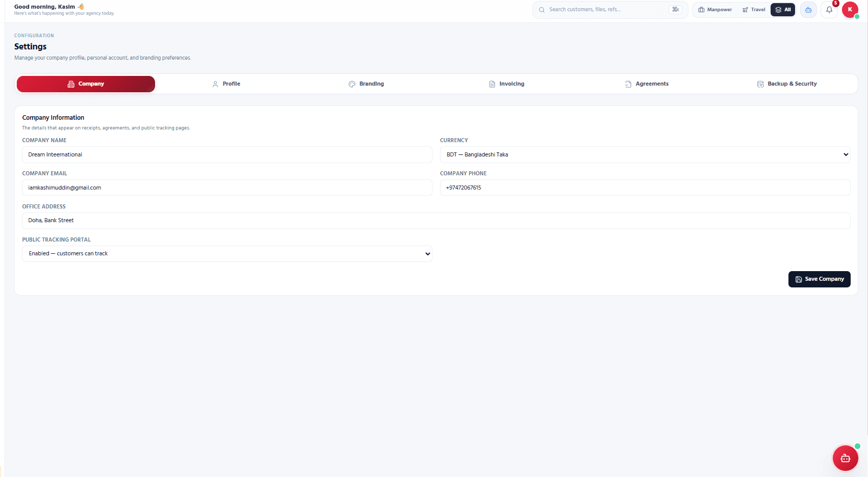Click the Travel plane icon
This screenshot has height=477, width=868.
click(745, 10)
